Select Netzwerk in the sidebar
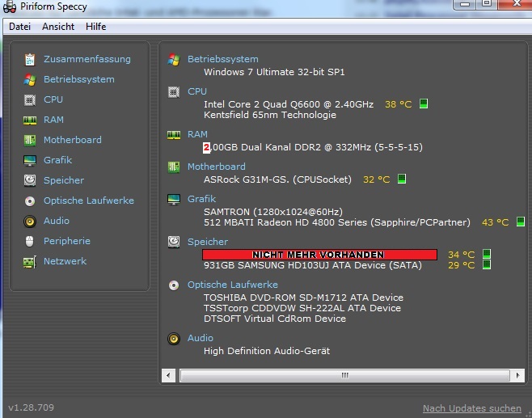This screenshot has height=418, width=532. point(65,261)
